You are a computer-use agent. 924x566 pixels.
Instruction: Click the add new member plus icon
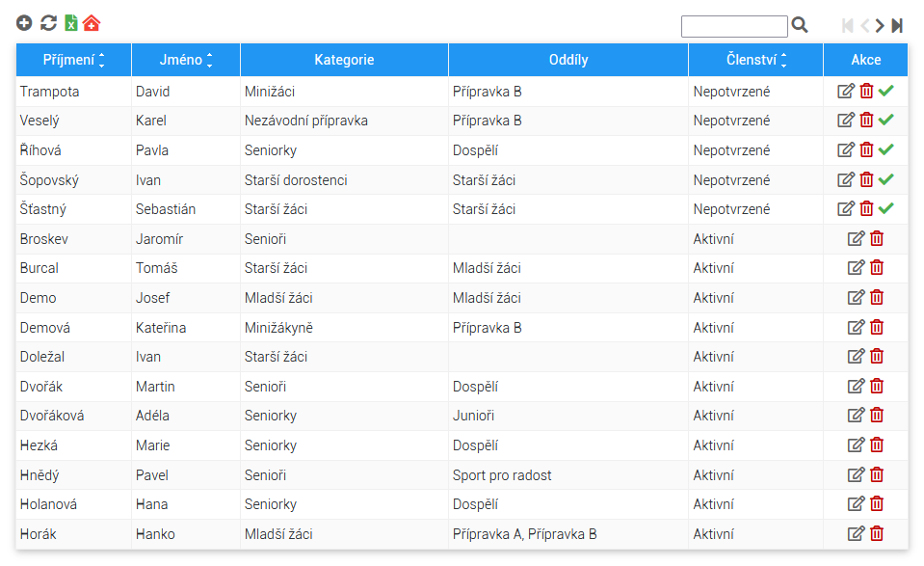tap(24, 23)
